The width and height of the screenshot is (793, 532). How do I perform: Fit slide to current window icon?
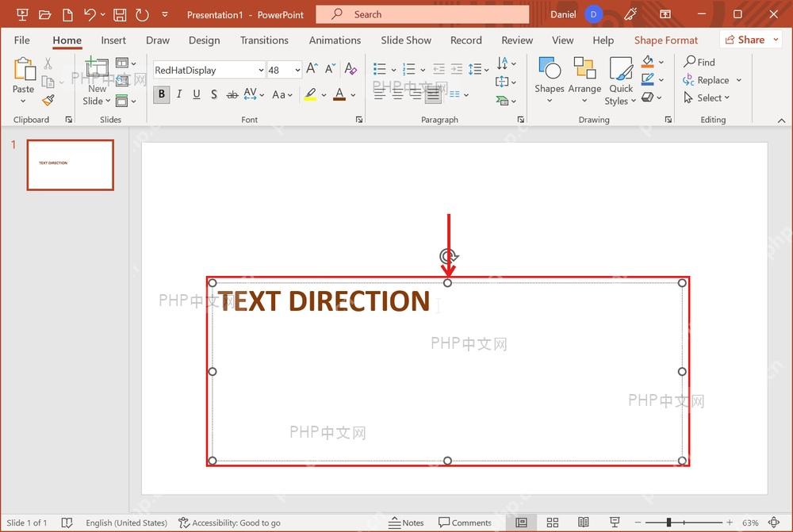(x=774, y=522)
